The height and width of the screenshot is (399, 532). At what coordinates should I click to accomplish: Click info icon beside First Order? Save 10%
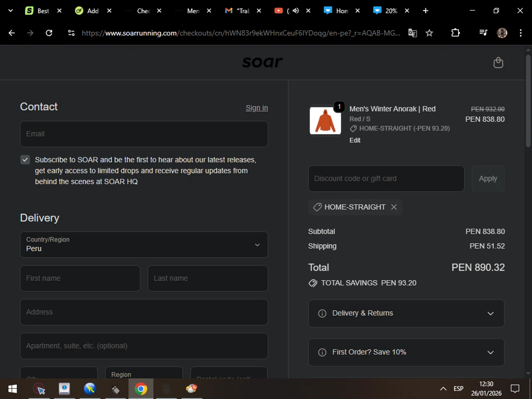(x=322, y=352)
